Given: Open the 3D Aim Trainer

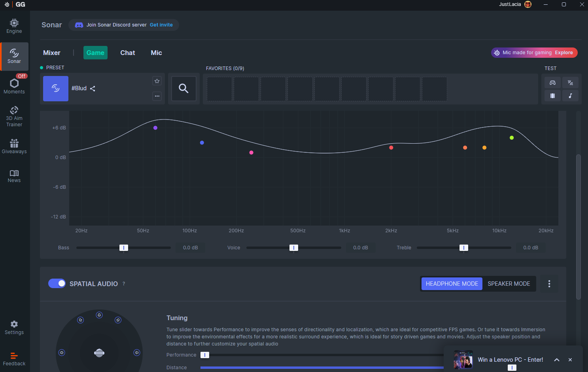Looking at the screenshot, I should click(14, 116).
